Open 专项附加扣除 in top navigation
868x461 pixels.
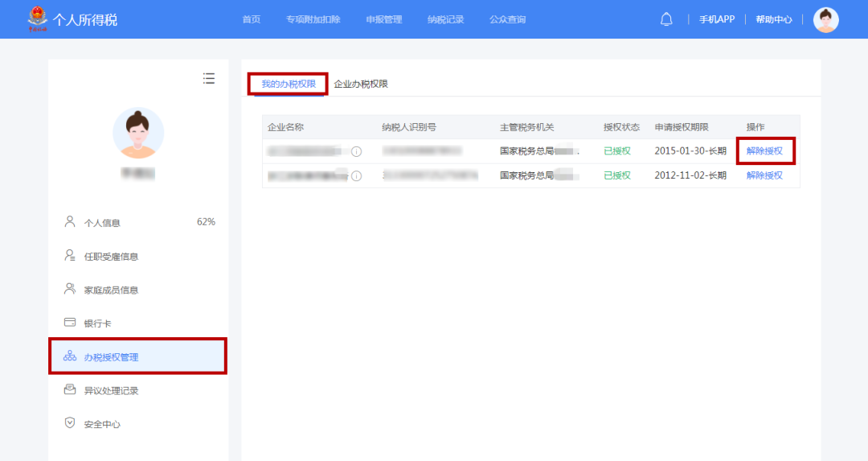[x=313, y=19]
